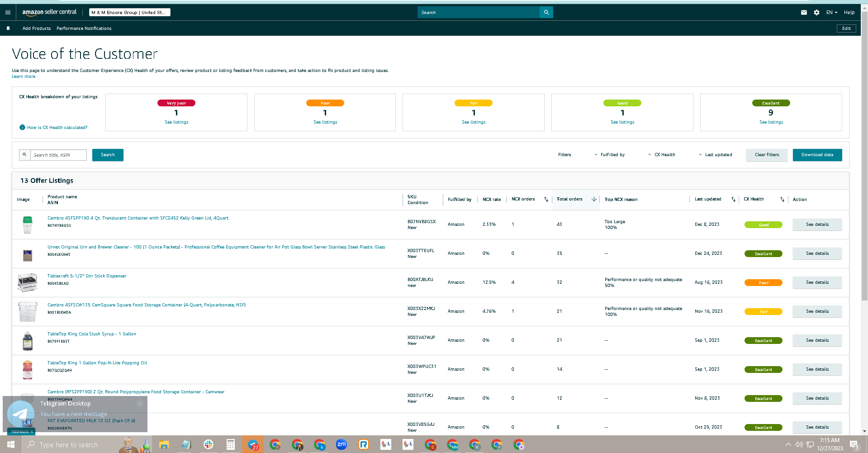Click the red Very poor health badge
Image resolution: width=868 pixels, height=453 pixels.
(176, 103)
